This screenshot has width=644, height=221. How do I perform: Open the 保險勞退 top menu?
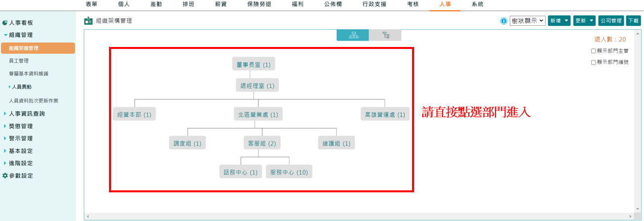click(x=259, y=4)
